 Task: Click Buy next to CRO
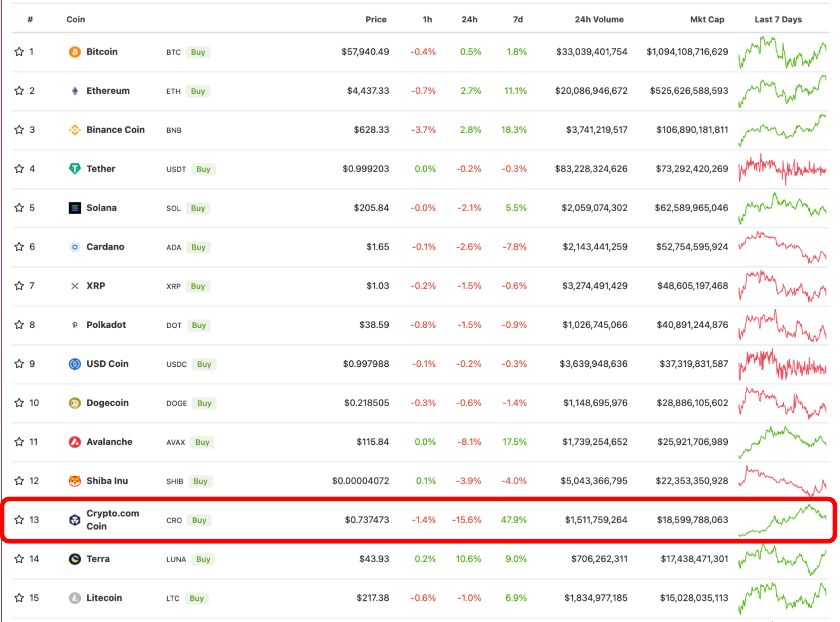(x=199, y=520)
